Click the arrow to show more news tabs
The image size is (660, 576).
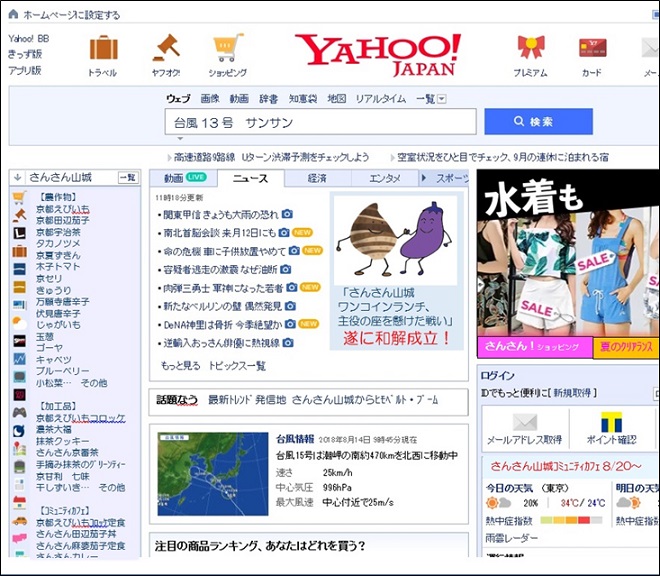424,178
